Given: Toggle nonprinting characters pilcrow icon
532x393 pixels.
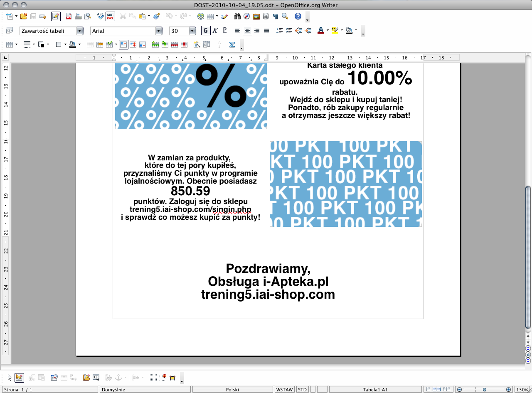Looking at the screenshot, I should point(275,16).
